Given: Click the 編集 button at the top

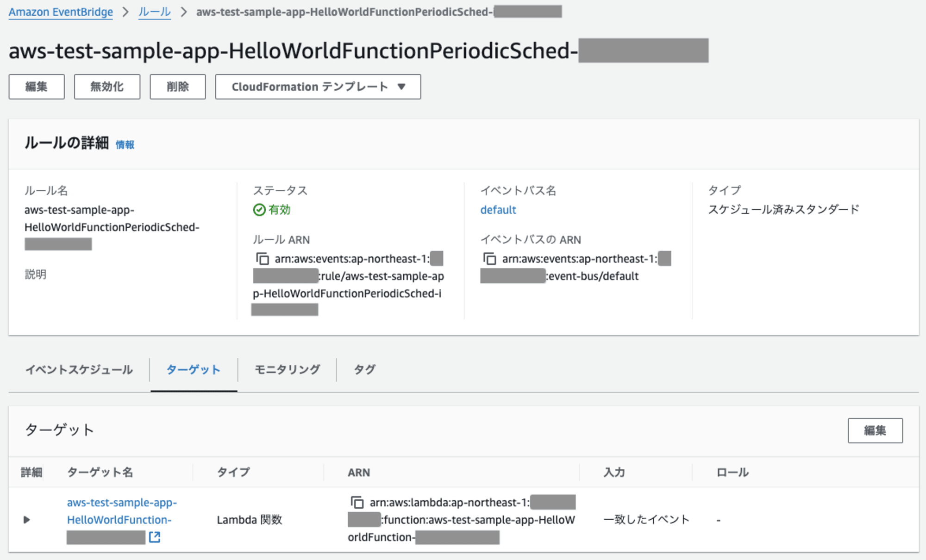Looking at the screenshot, I should 37,87.
